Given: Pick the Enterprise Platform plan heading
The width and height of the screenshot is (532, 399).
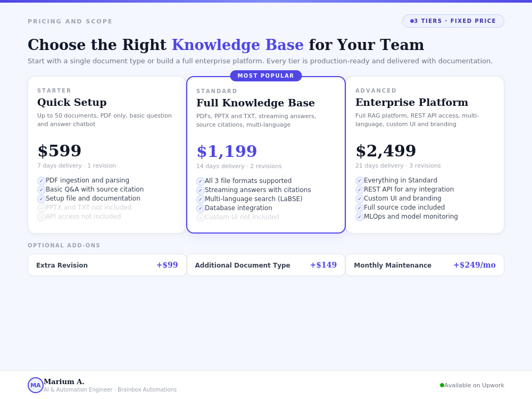Looking at the screenshot, I should coord(412,102).
